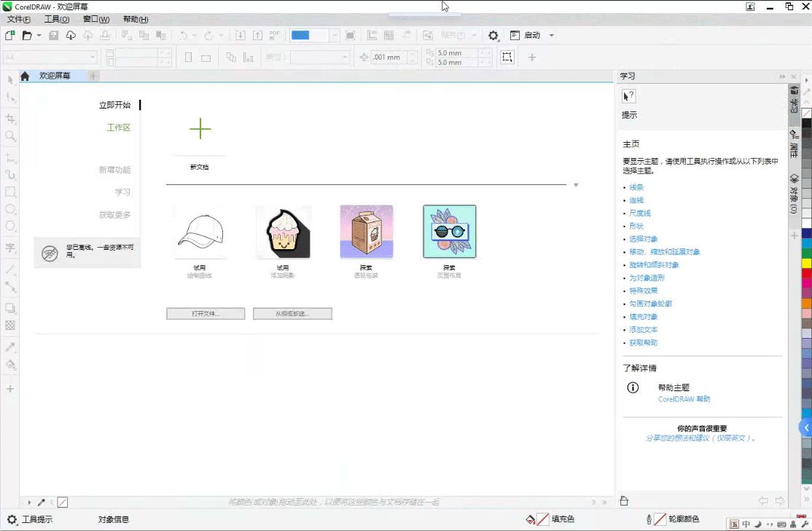
Task: Click the no-color swatch in document palette
Action: pyautogui.click(x=63, y=502)
